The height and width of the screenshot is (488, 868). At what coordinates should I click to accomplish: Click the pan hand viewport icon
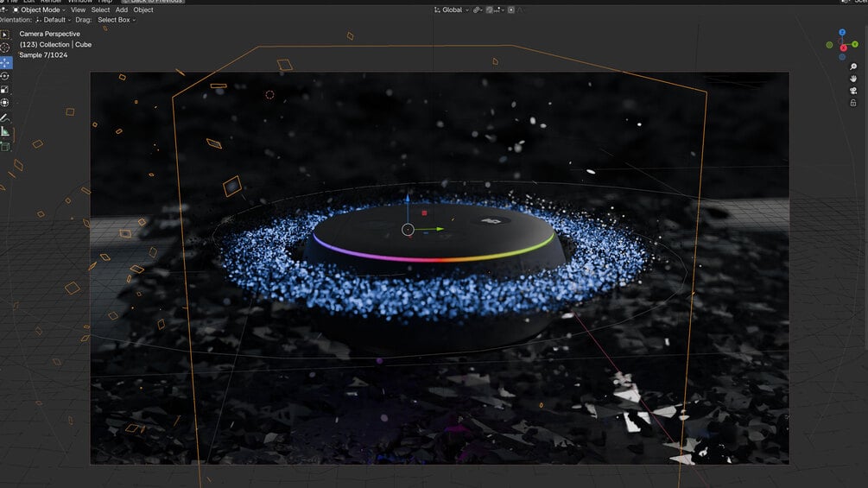tap(853, 79)
